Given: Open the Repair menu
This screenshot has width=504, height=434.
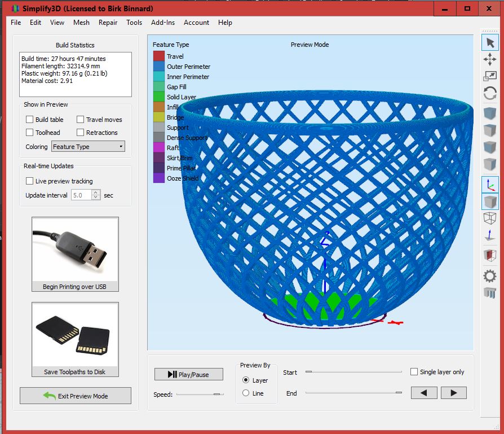Looking at the screenshot, I should (x=108, y=23).
